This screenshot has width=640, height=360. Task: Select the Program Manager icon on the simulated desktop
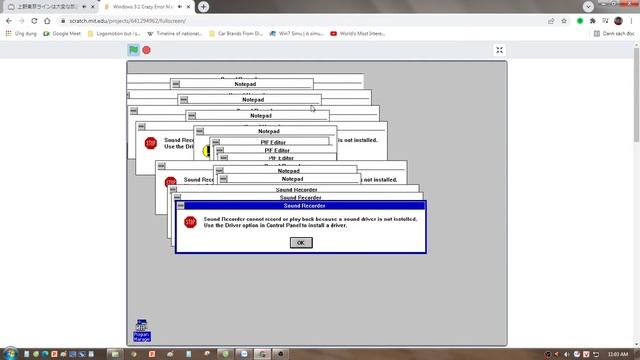142,331
